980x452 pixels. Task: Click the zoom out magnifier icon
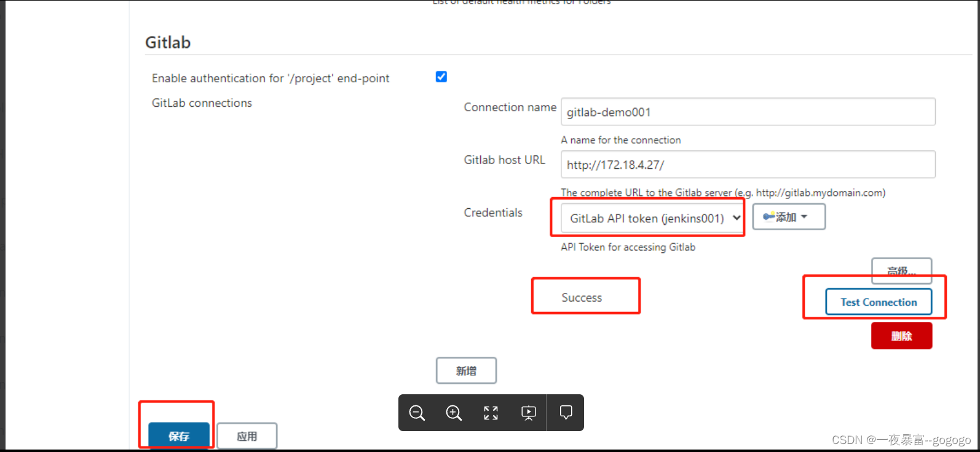(x=417, y=413)
